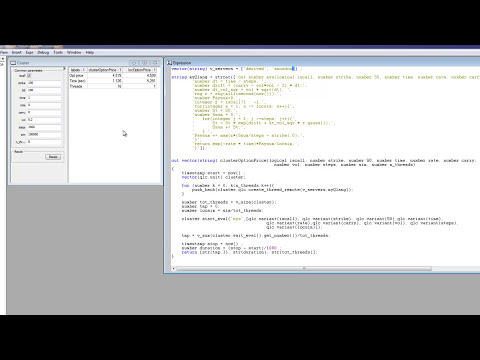Click the locOptionPrice Threads cell

(140, 86)
